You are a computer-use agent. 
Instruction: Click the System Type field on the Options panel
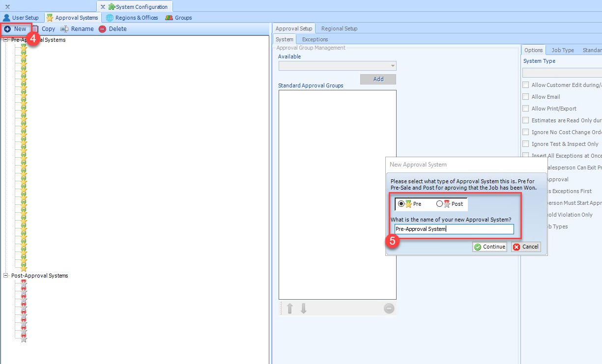click(x=562, y=72)
